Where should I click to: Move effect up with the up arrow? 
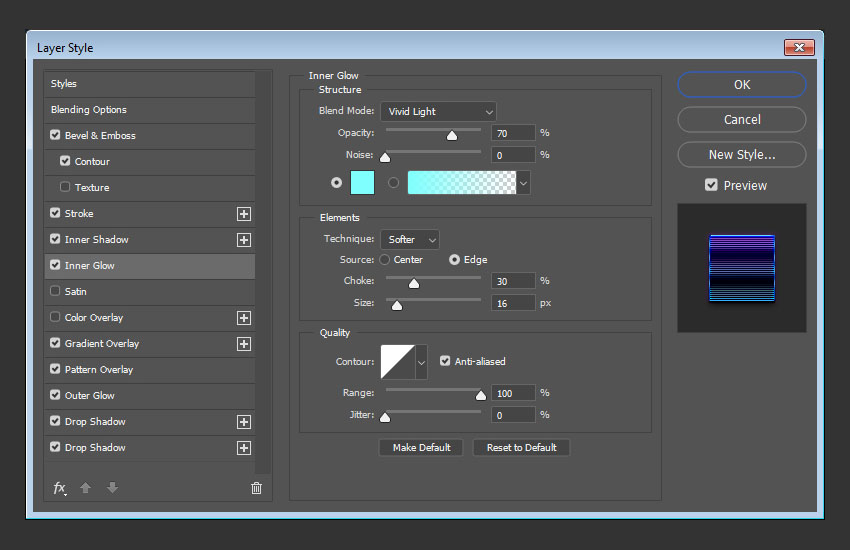tap(85, 488)
